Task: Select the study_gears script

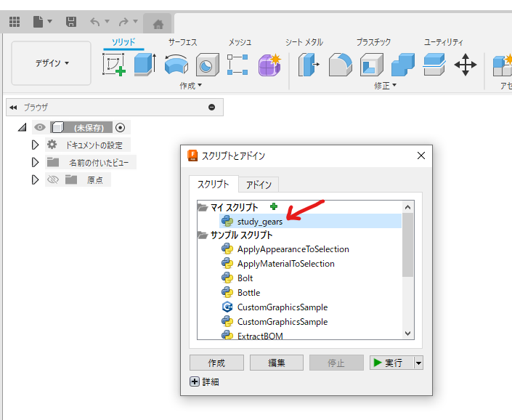Action: click(259, 222)
